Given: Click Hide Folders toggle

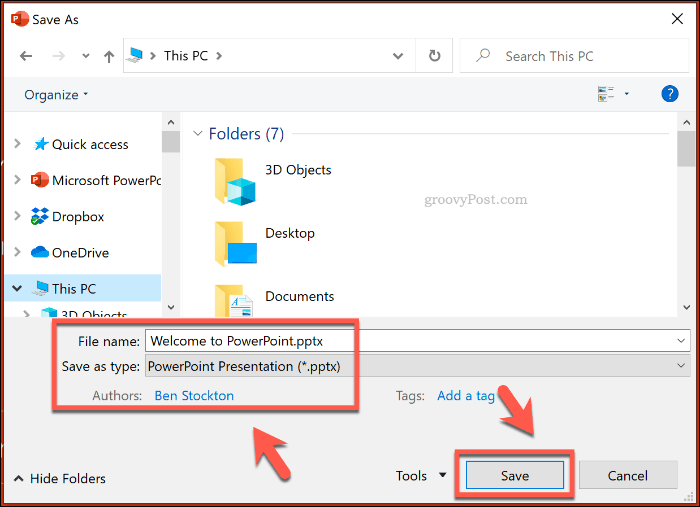Looking at the screenshot, I should pos(60,478).
